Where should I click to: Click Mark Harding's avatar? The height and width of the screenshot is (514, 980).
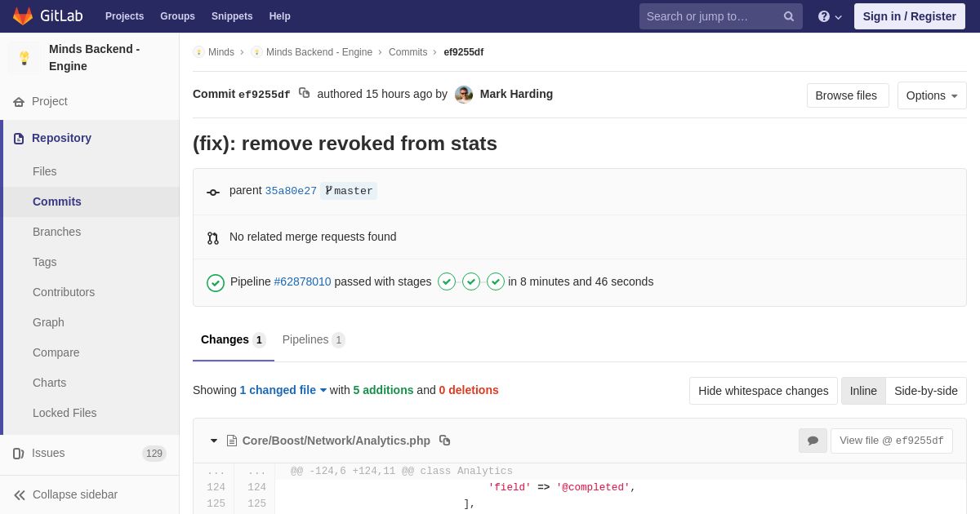coord(464,94)
